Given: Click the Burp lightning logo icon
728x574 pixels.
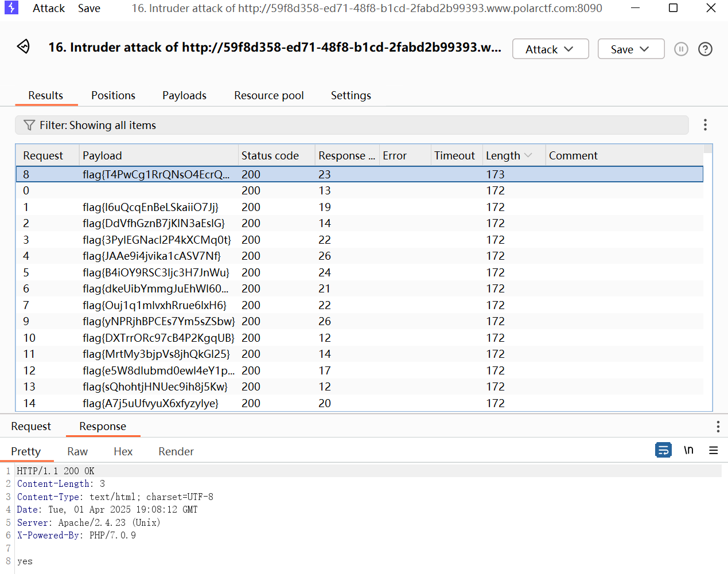Looking at the screenshot, I should (x=11, y=8).
